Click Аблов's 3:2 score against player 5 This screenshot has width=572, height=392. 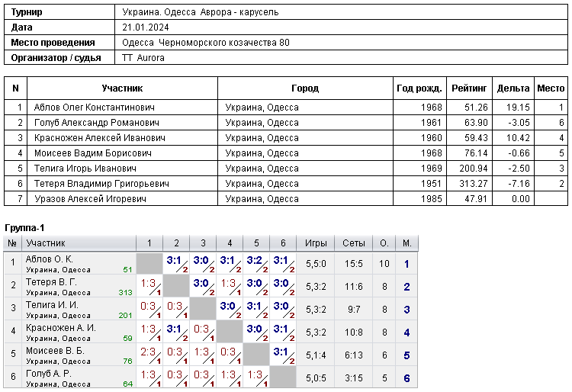[x=254, y=261]
